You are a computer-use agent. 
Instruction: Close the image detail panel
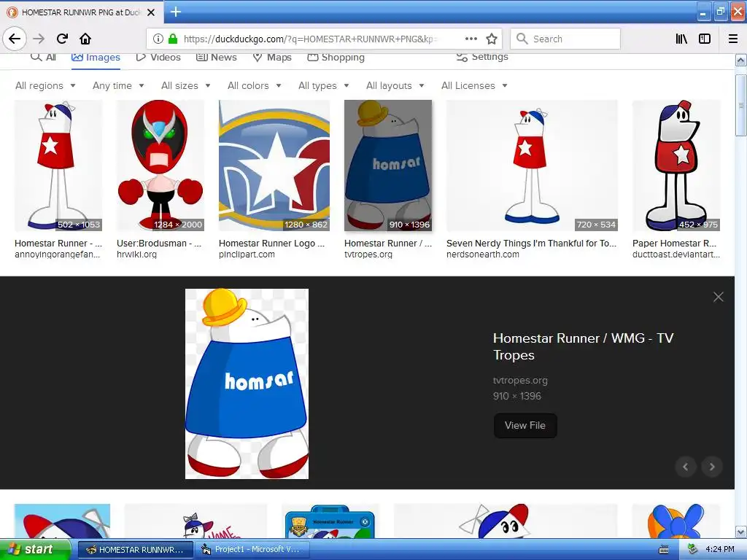pos(719,297)
